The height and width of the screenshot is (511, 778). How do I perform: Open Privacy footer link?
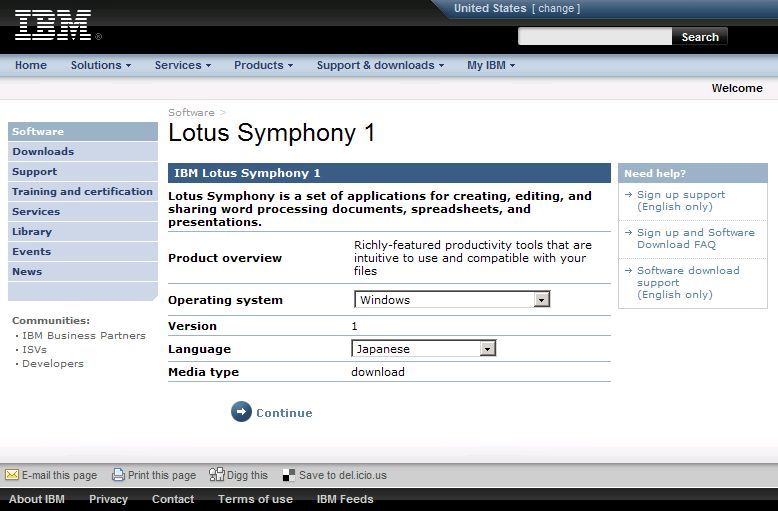108,499
